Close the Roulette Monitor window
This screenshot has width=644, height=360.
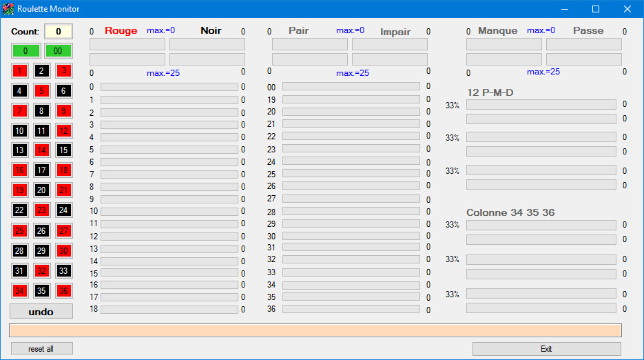(x=627, y=9)
